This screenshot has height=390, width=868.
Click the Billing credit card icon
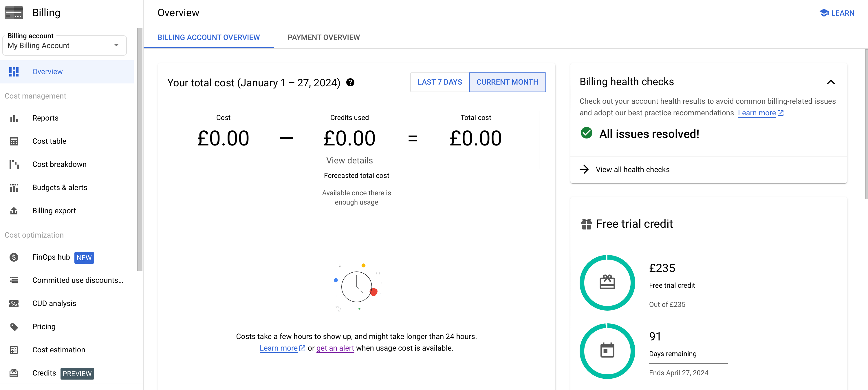(x=14, y=13)
